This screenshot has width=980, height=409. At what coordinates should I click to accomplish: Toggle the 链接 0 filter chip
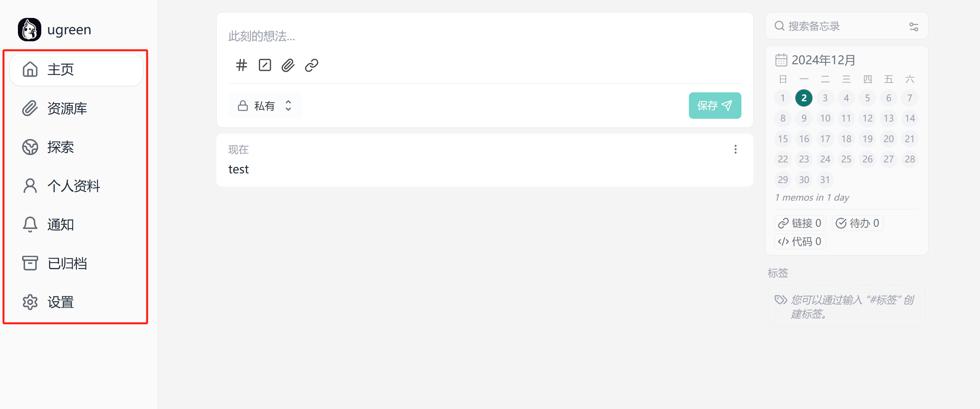[x=800, y=223]
